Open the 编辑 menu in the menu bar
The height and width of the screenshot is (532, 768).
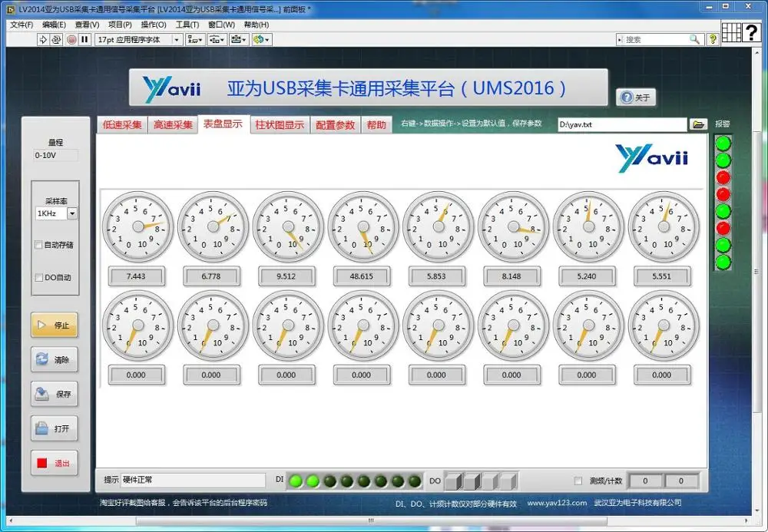pyautogui.click(x=52, y=24)
